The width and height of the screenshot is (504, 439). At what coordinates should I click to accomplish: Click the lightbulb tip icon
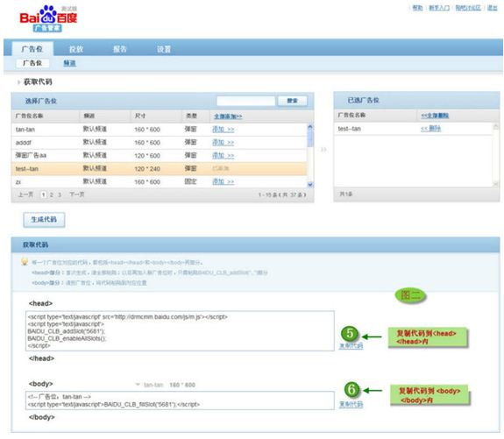click(x=25, y=262)
